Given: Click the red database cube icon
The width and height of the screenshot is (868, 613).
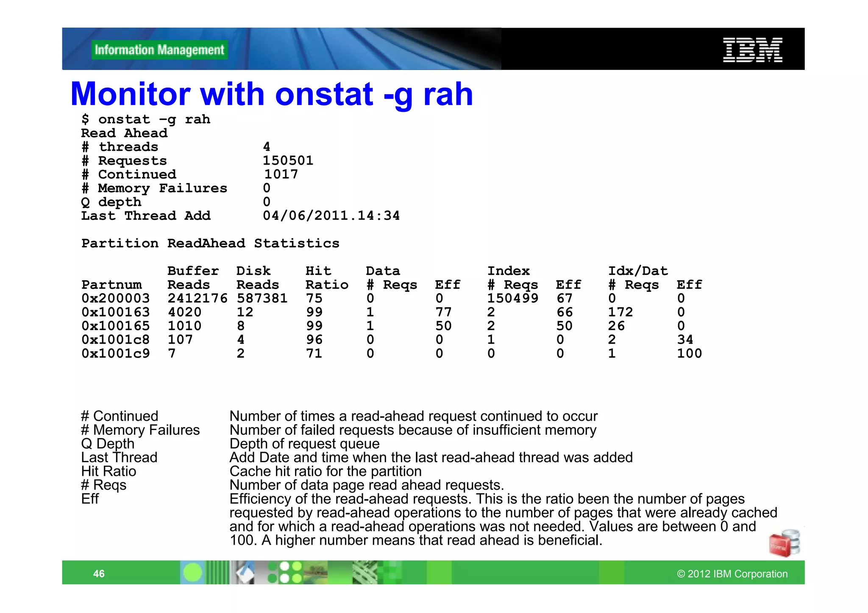Looking at the screenshot, I should [x=784, y=543].
